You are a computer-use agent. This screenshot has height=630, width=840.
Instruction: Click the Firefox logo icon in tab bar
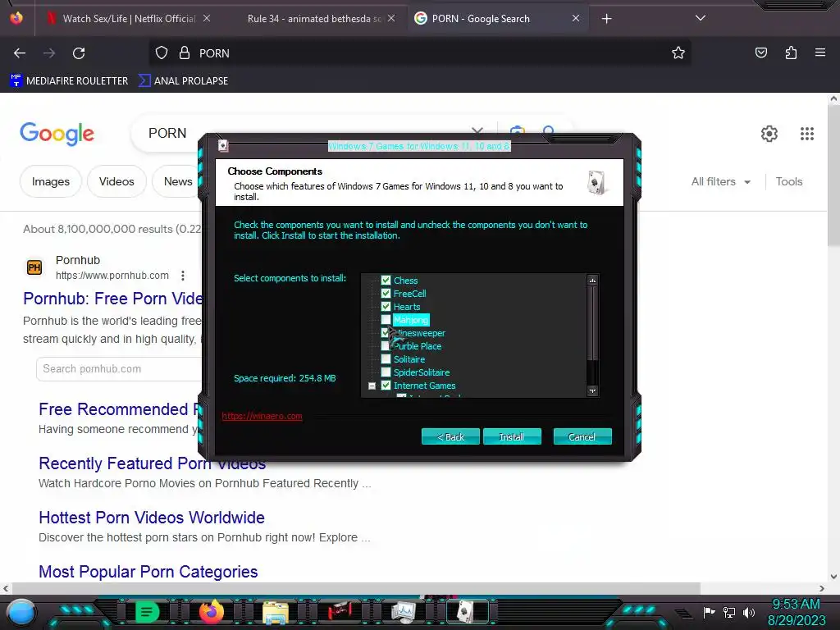coord(16,18)
